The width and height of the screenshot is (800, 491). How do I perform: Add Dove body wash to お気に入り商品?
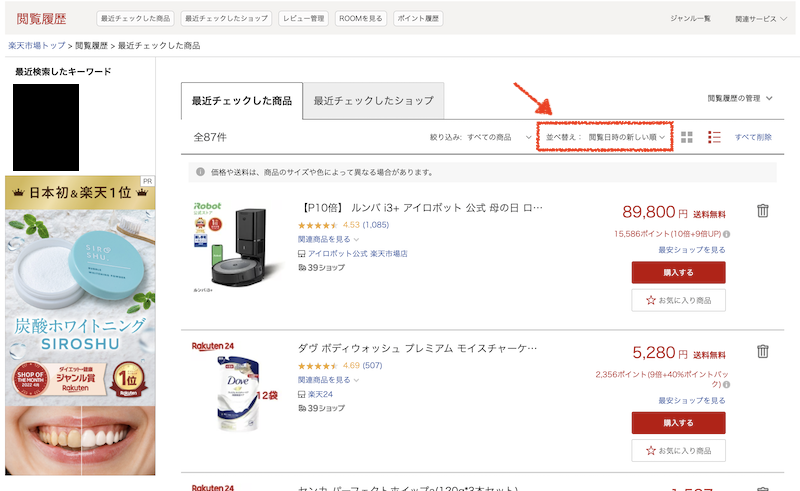pos(678,451)
